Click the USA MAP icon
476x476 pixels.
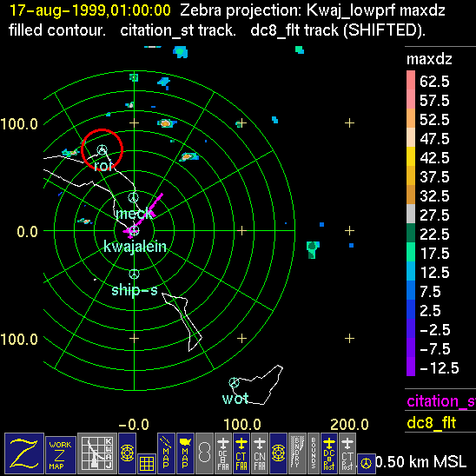click(x=185, y=453)
